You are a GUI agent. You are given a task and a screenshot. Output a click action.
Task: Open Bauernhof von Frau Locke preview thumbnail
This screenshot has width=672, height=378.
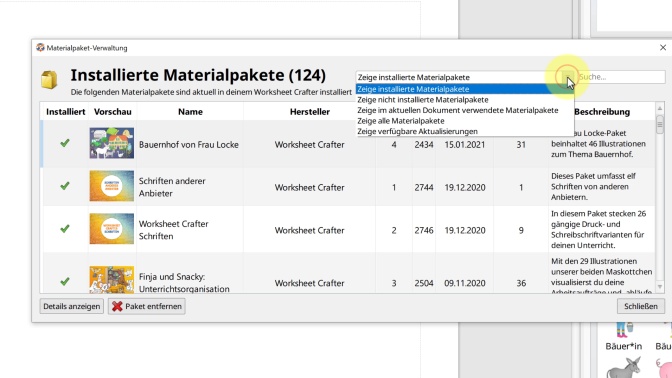111,143
